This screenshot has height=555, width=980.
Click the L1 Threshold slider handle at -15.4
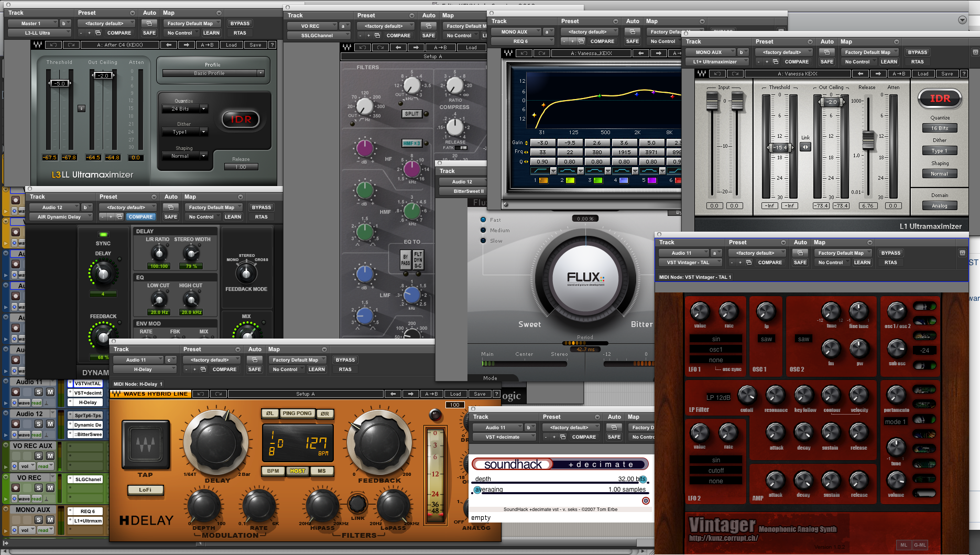(x=779, y=148)
